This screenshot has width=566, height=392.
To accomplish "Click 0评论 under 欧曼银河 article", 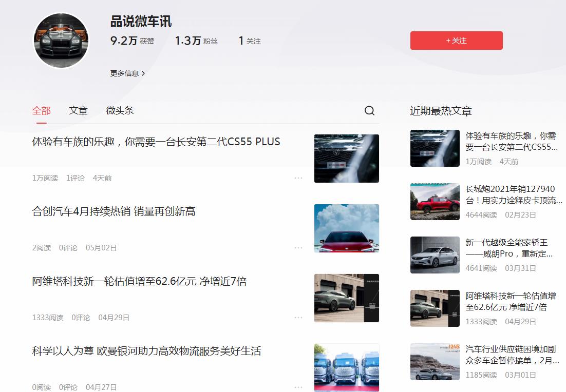I will (x=68, y=387).
